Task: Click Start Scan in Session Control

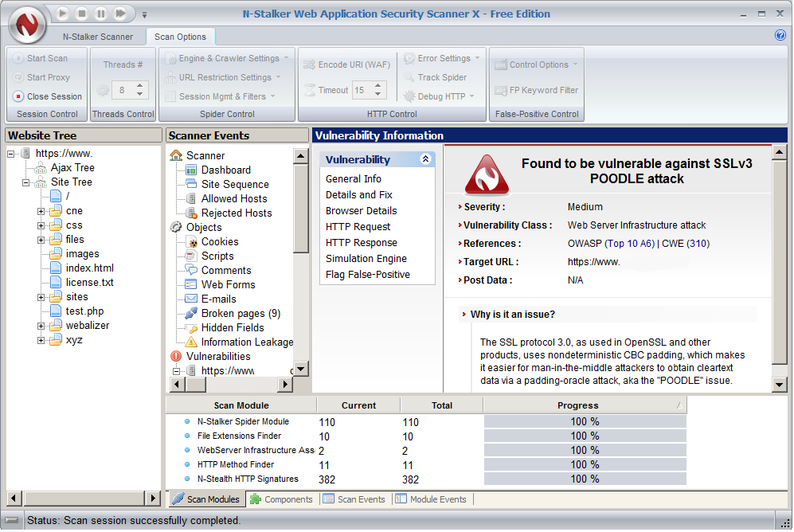Action: [41, 58]
